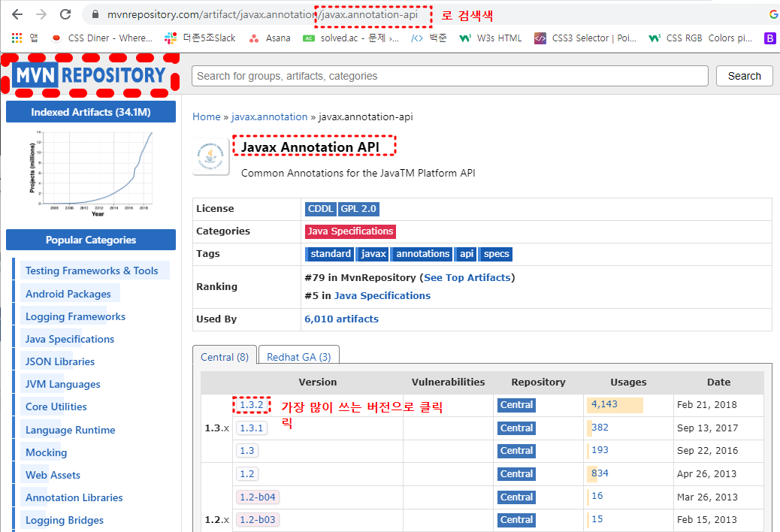Open Testing Frameworks & Tools category
The image size is (780, 532).
click(92, 271)
